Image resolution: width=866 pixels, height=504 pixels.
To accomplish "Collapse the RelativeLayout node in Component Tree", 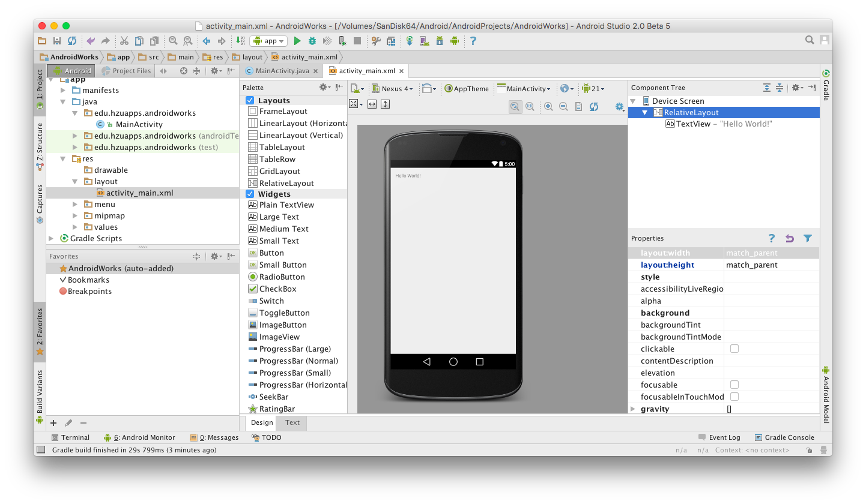I will pyautogui.click(x=645, y=112).
